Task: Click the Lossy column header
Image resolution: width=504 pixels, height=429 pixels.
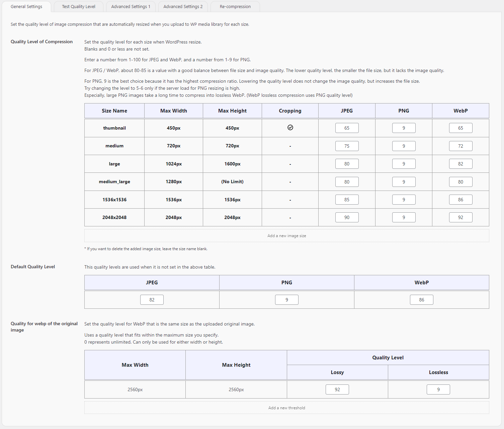Action: [x=337, y=372]
